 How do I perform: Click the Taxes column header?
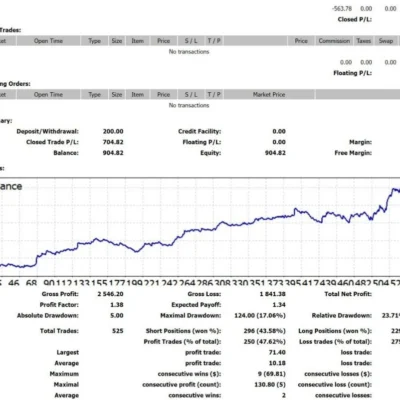pyautogui.click(x=363, y=41)
